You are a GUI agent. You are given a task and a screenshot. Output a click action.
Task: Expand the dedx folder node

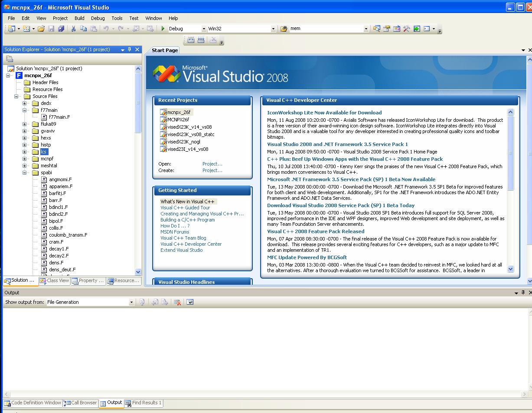click(25, 103)
